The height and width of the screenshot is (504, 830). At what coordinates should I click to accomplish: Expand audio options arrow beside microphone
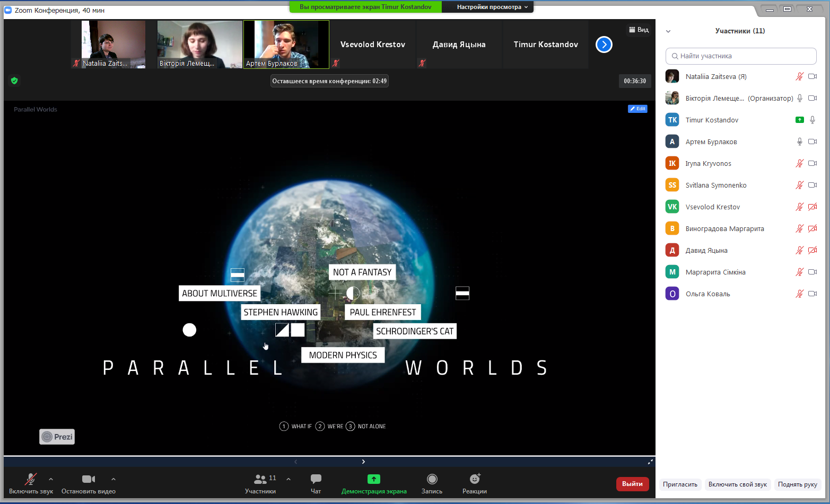(x=51, y=479)
